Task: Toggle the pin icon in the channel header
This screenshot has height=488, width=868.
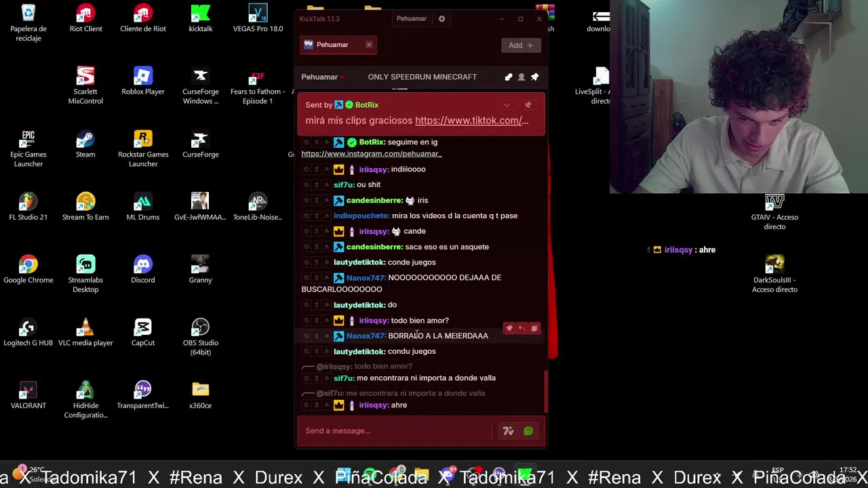Action: point(534,77)
